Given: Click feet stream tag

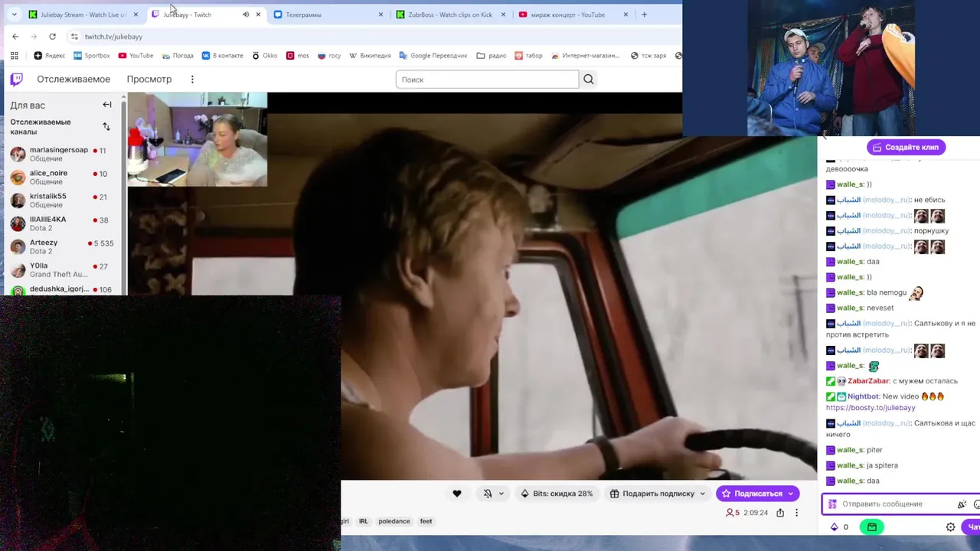Looking at the screenshot, I should (426, 521).
